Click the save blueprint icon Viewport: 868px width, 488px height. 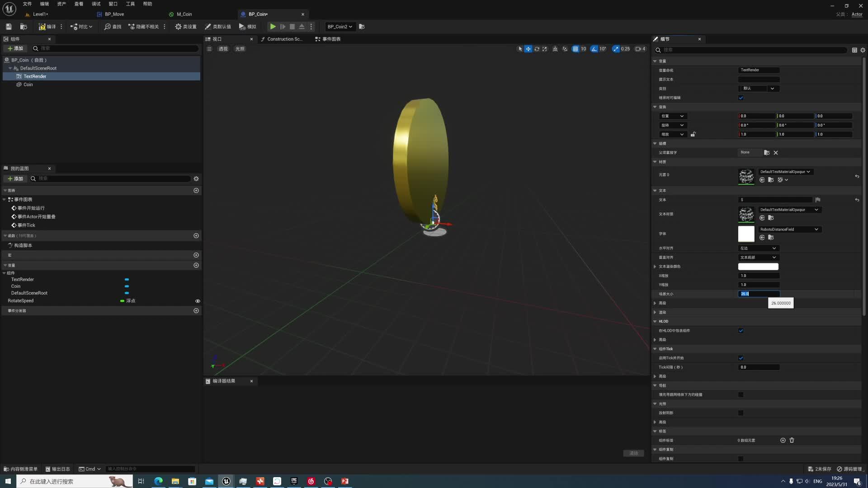click(9, 27)
